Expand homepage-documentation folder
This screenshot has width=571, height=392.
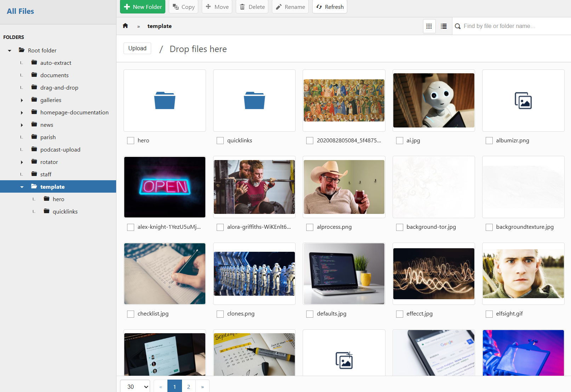22,113
